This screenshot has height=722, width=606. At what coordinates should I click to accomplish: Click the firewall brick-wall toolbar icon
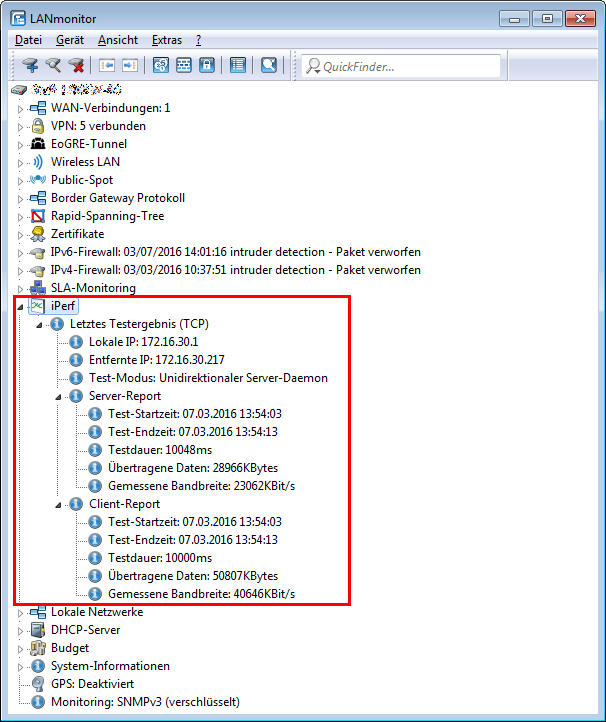pyautogui.click(x=184, y=66)
